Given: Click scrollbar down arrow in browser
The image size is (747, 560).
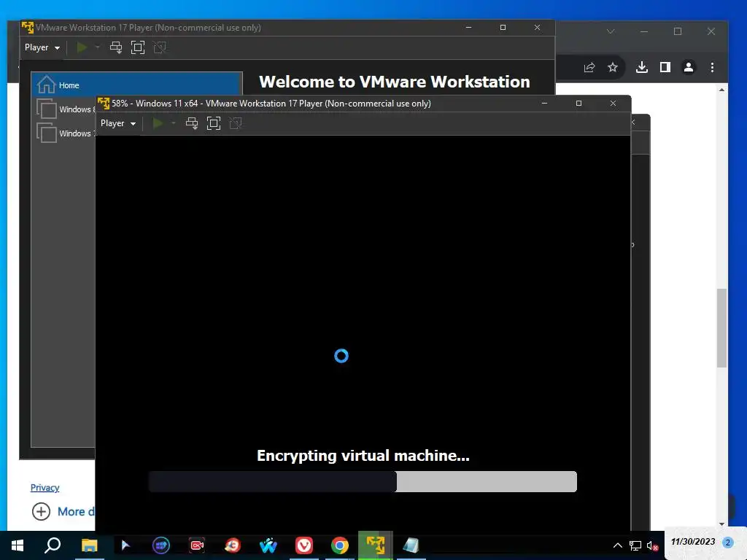Looking at the screenshot, I should tap(721, 524).
